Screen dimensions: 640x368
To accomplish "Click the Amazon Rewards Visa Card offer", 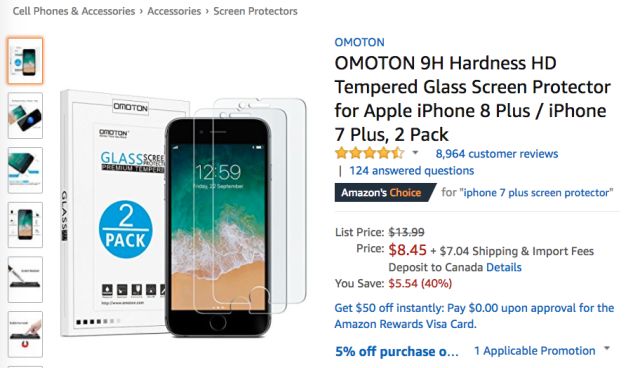I will (x=474, y=316).
